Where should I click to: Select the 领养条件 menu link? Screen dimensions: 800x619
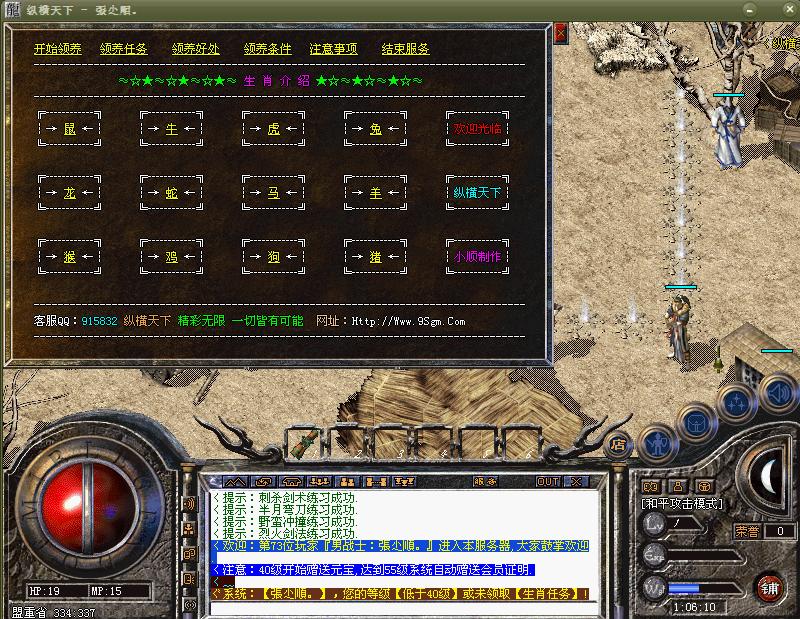267,49
